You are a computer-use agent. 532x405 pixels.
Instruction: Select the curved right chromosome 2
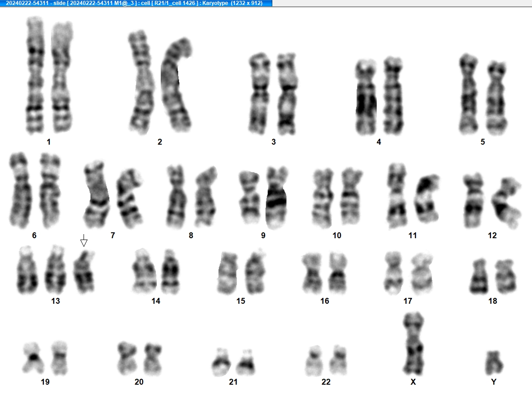pos(176,85)
